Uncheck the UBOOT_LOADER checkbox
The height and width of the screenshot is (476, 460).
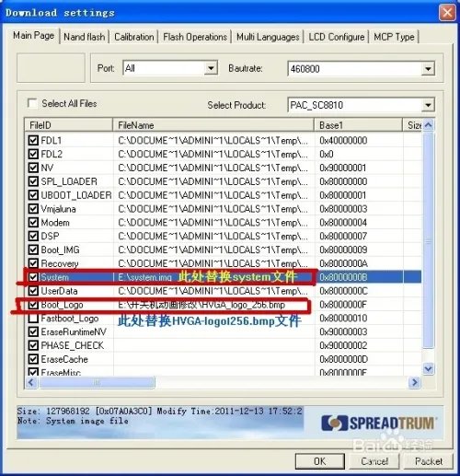(x=33, y=195)
